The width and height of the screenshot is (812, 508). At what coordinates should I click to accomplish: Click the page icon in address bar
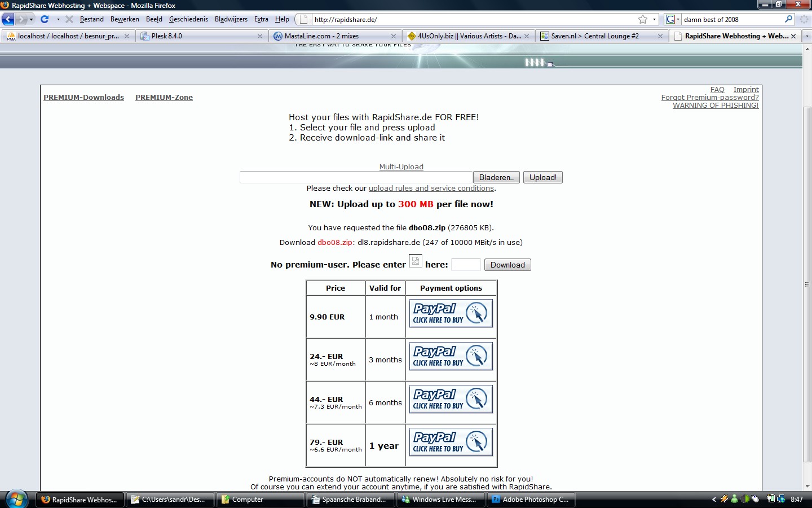pos(303,19)
